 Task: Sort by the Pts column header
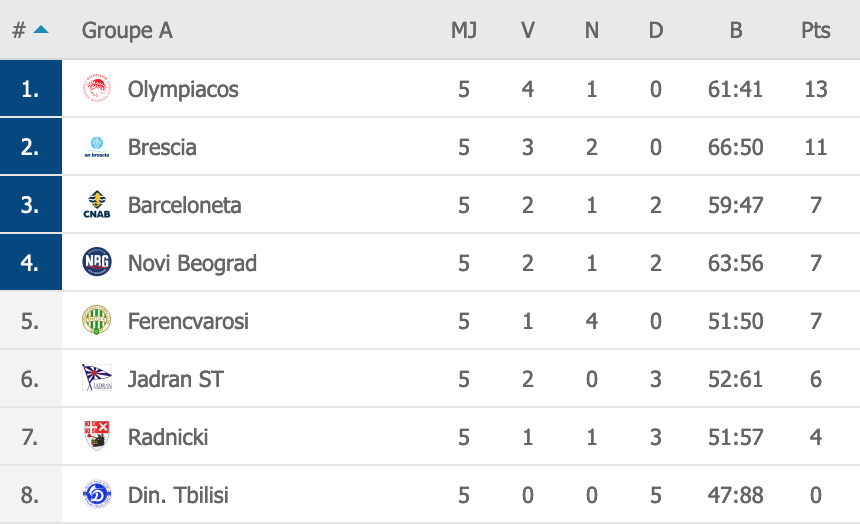pyautogui.click(x=816, y=30)
